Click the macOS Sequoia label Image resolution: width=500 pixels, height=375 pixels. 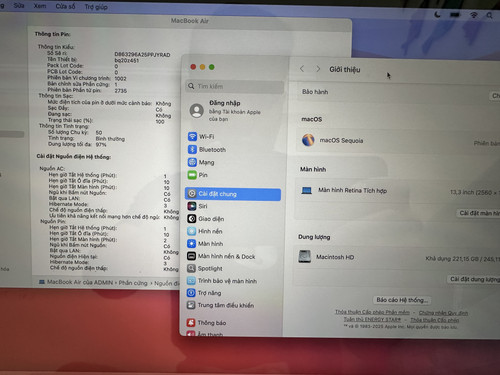341,140
